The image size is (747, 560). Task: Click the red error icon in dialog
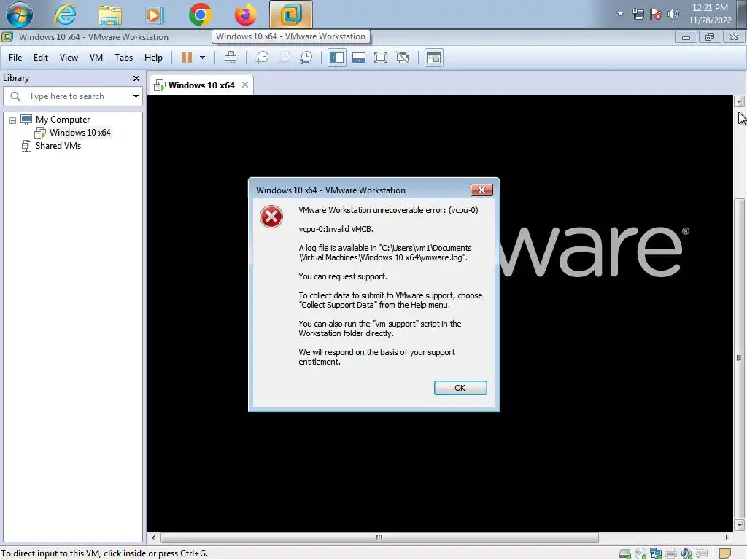click(x=271, y=217)
